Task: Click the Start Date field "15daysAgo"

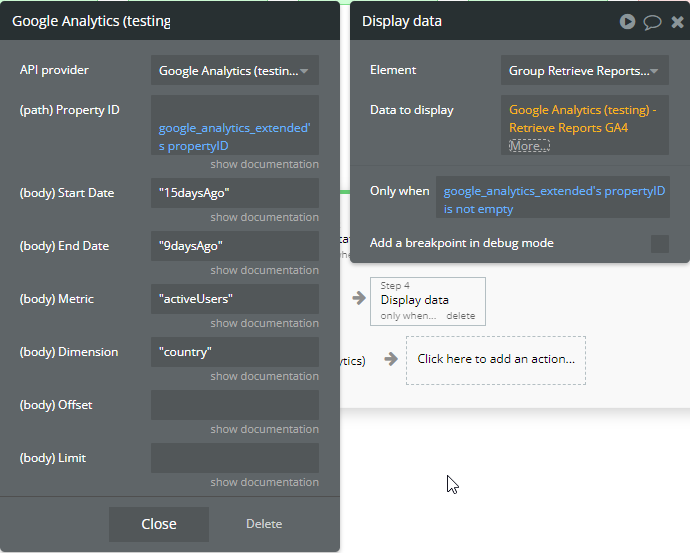Action: pyautogui.click(x=235, y=193)
